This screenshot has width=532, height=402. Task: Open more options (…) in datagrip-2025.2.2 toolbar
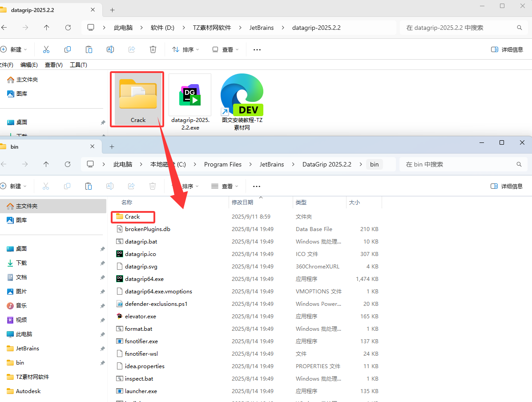pyautogui.click(x=257, y=49)
